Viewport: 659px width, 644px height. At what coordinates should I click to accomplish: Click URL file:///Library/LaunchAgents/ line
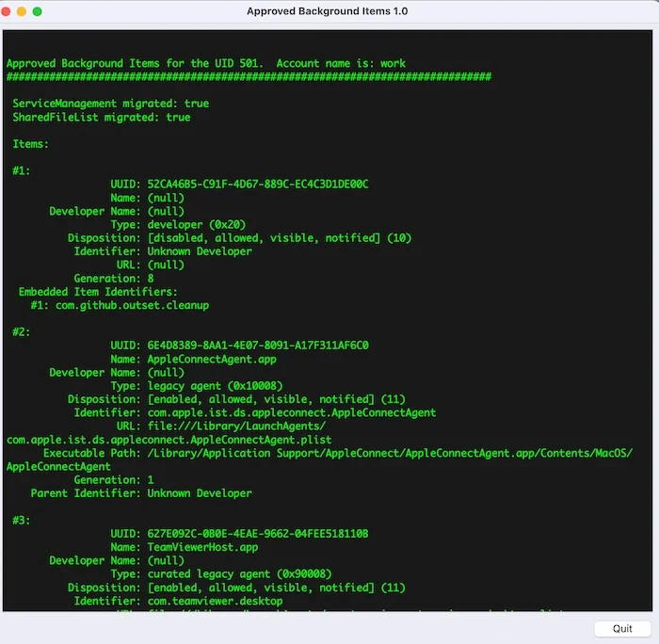[221, 427]
